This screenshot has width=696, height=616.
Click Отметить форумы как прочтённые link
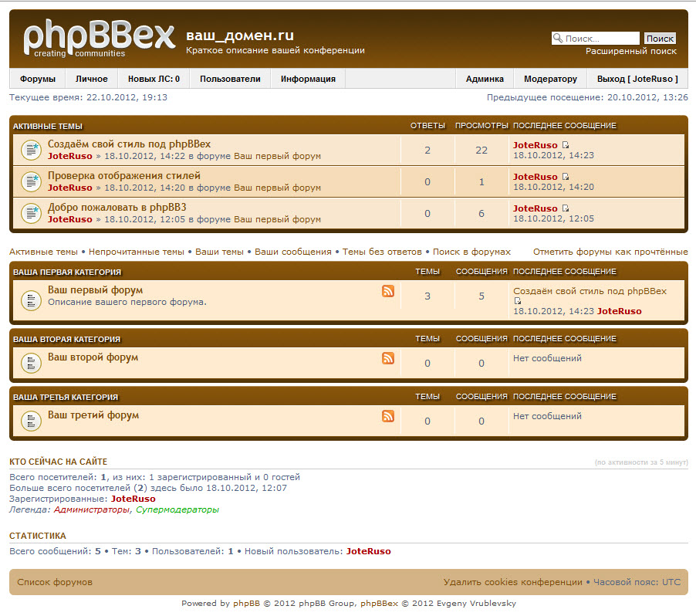click(610, 252)
